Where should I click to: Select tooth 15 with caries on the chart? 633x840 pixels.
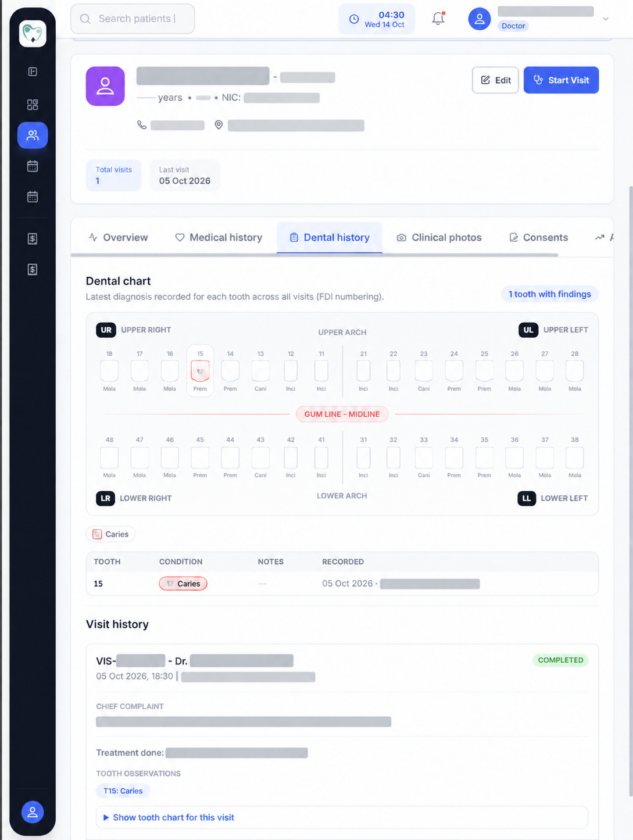coord(200,371)
